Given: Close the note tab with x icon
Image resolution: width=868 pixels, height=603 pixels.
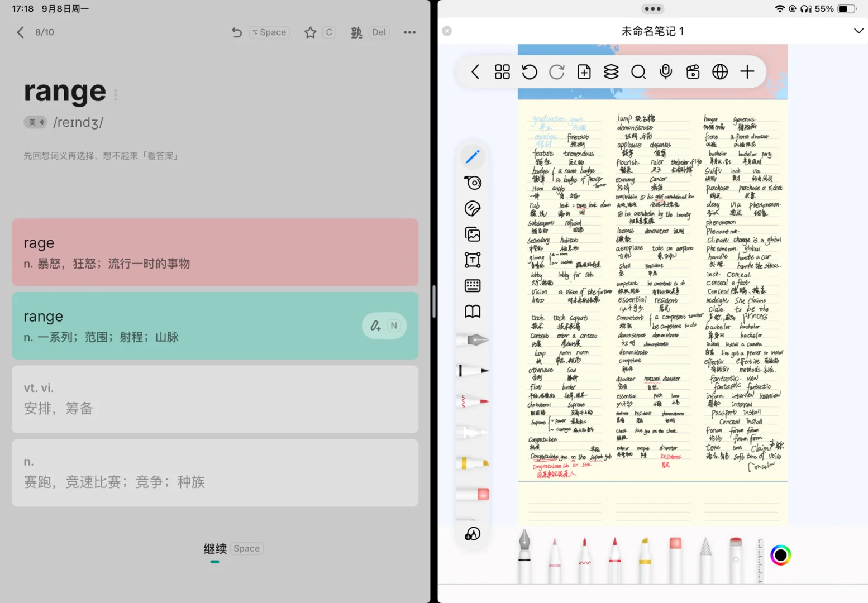Looking at the screenshot, I should pyautogui.click(x=447, y=31).
